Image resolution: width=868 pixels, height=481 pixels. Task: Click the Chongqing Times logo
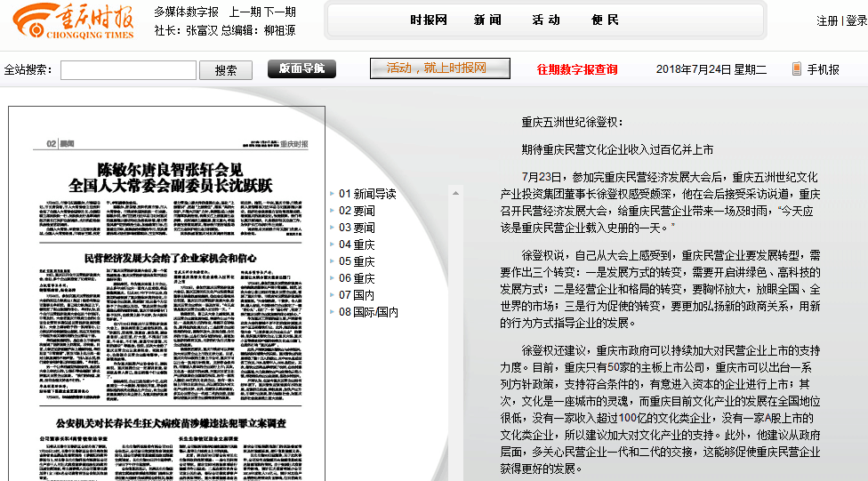pyautogui.click(x=74, y=20)
